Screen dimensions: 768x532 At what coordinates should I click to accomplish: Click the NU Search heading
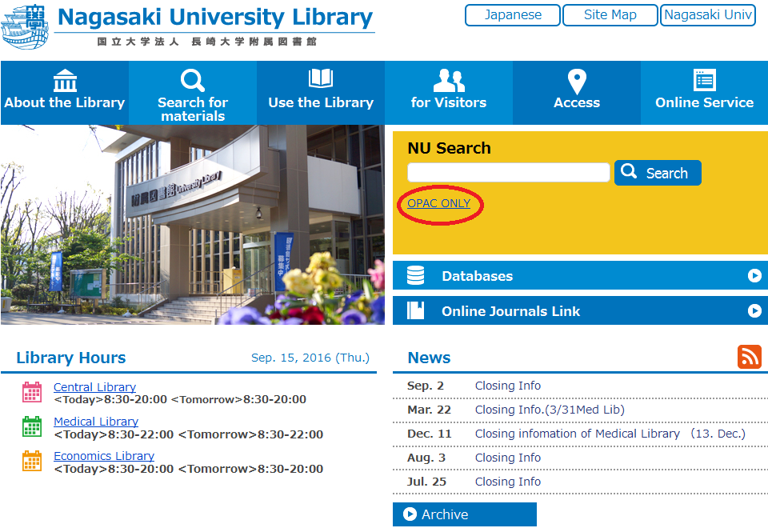point(449,148)
